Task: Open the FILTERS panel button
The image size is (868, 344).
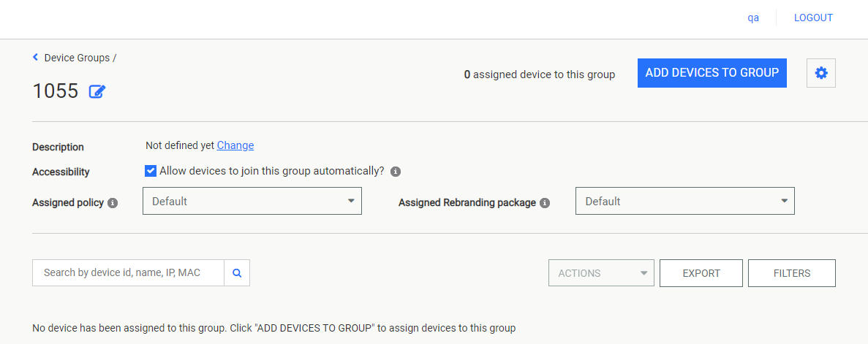Action: coord(792,273)
